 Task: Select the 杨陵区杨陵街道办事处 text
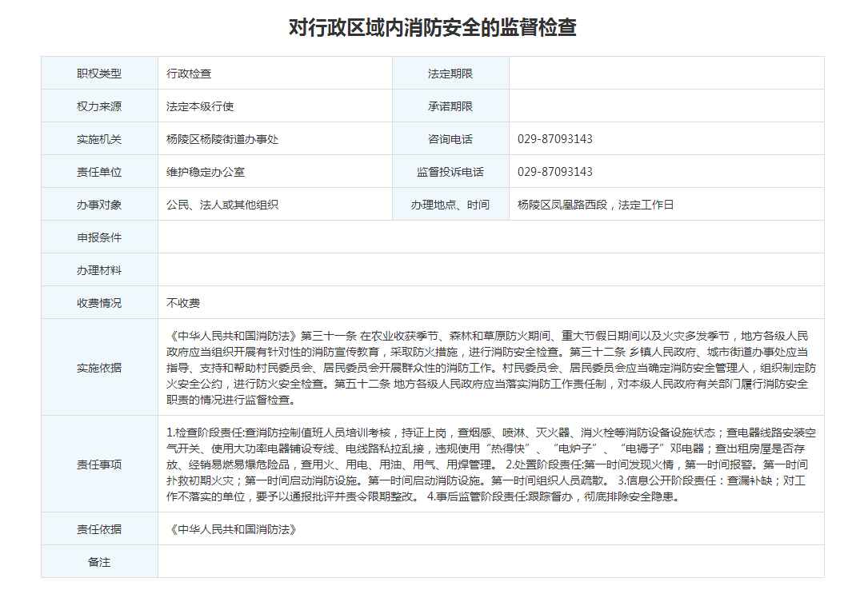222,139
